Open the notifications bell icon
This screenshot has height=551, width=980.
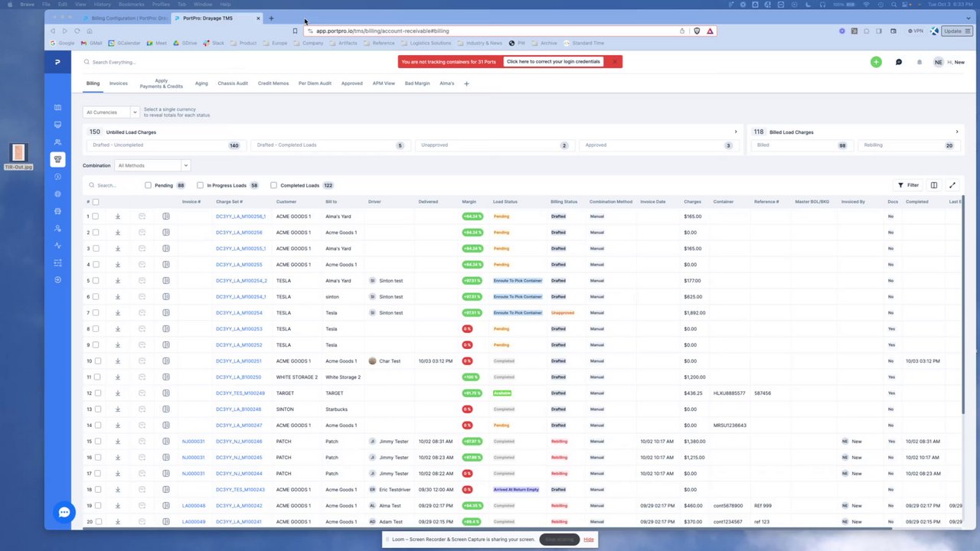(x=920, y=62)
